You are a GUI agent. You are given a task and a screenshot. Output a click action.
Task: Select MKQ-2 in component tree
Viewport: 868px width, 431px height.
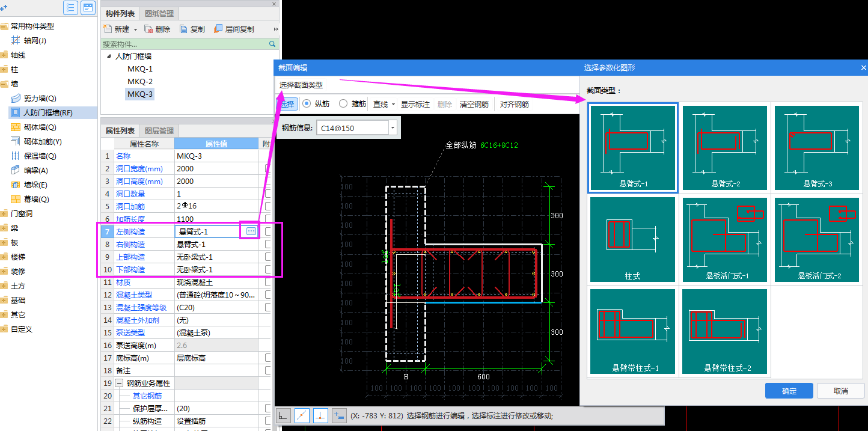click(x=140, y=81)
